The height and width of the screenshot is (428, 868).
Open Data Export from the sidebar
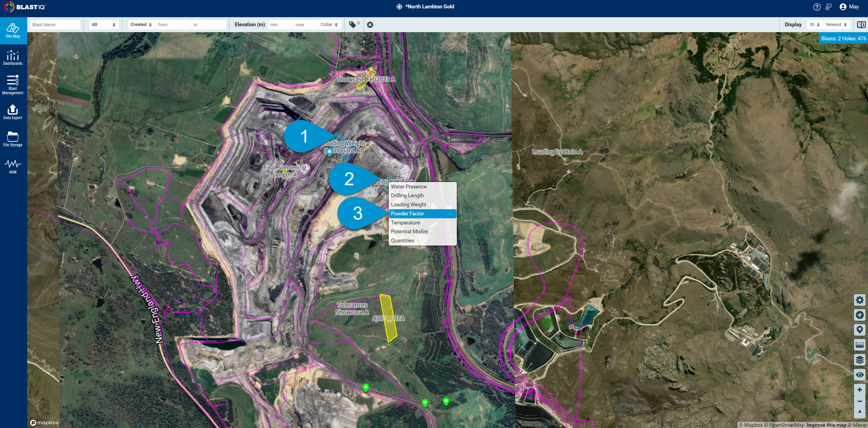point(13,112)
